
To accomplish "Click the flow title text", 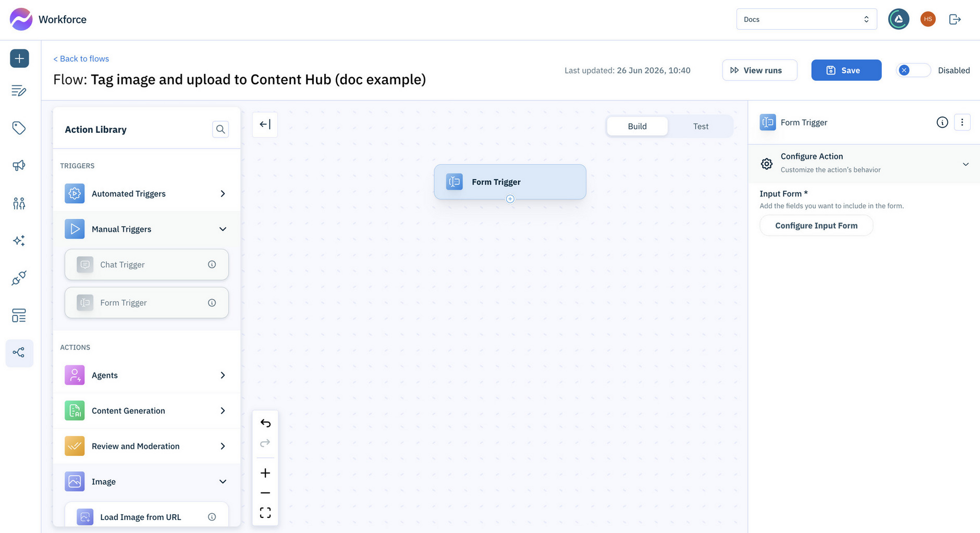I will tap(240, 80).
